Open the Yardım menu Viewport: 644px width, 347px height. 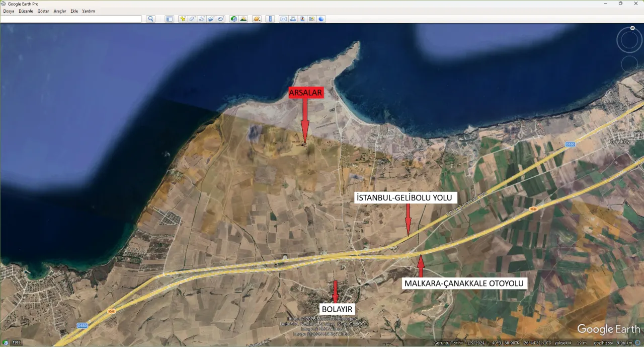[89, 11]
